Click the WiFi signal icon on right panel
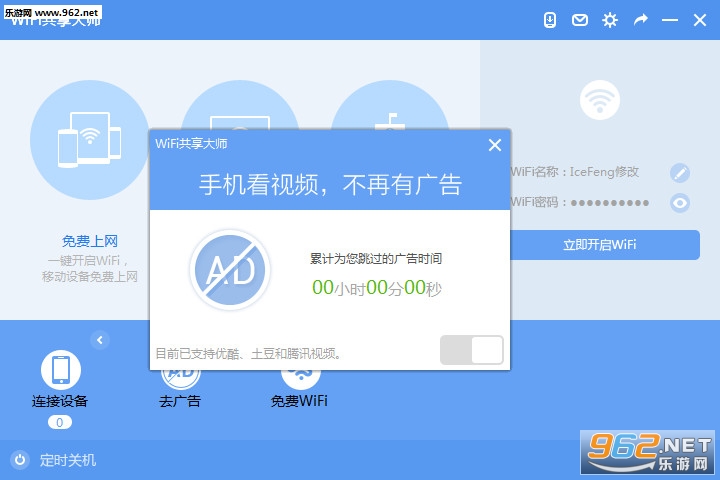Image resolution: width=720 pixels, height=480 pixels. click(600, 100)
